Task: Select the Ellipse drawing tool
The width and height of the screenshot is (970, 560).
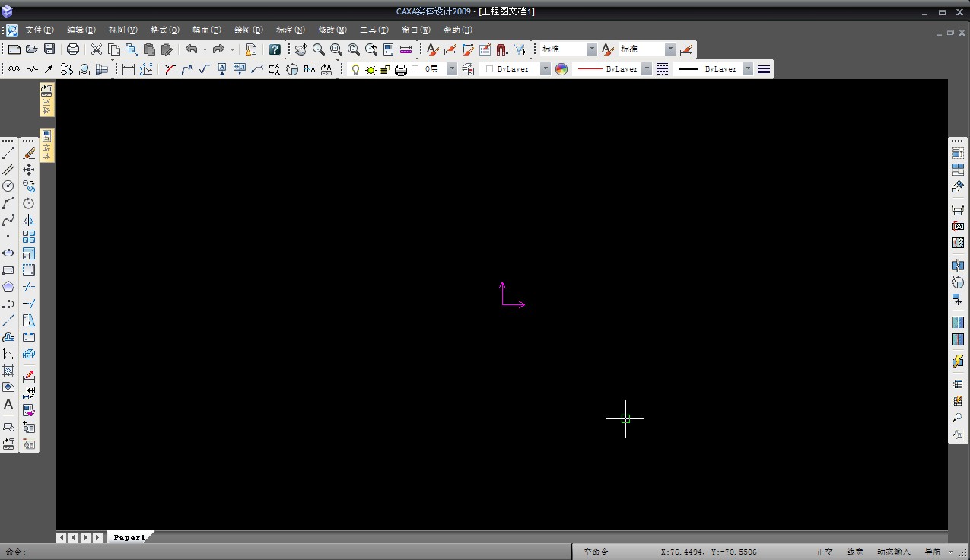Action: 8,253
